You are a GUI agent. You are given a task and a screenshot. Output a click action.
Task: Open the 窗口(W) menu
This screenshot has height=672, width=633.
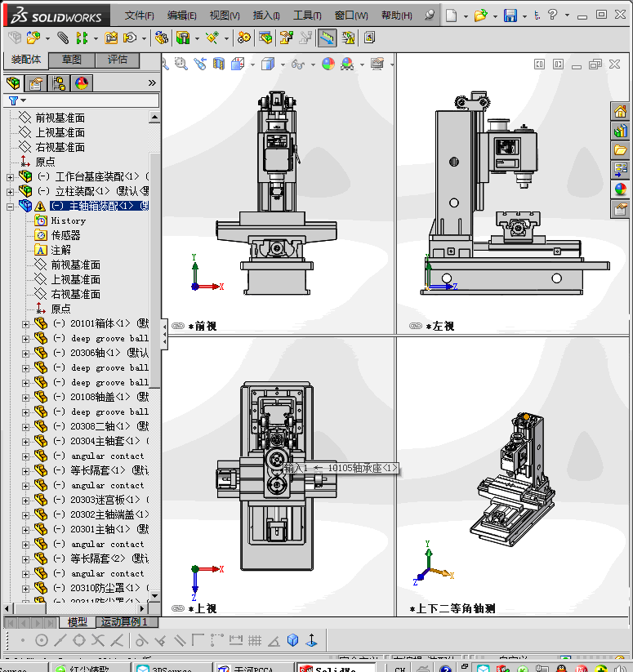tap(351, 16)
